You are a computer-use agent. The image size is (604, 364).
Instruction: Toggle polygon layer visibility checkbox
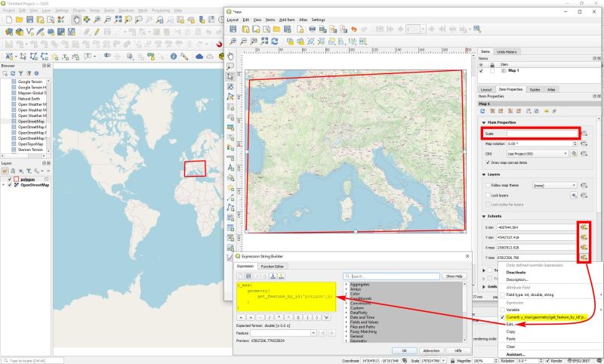pyautogui.click(x=10, y=179)
